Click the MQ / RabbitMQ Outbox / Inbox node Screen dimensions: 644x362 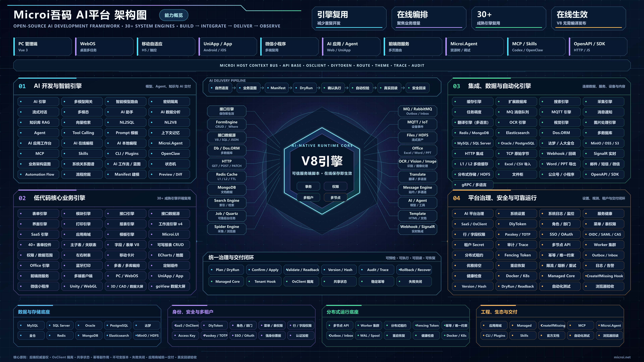click(x=417, y=111)
